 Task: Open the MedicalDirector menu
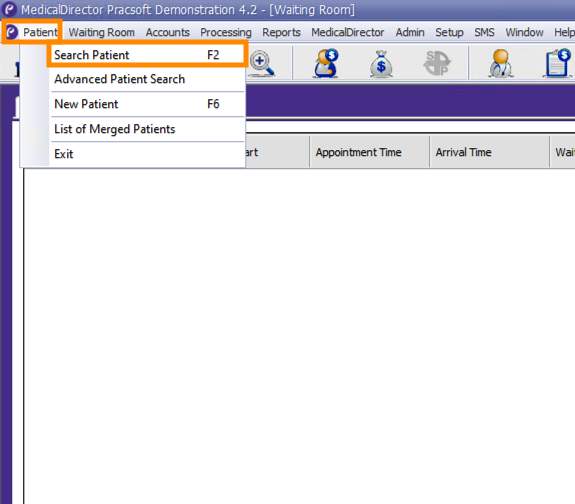tap(348, 32)
